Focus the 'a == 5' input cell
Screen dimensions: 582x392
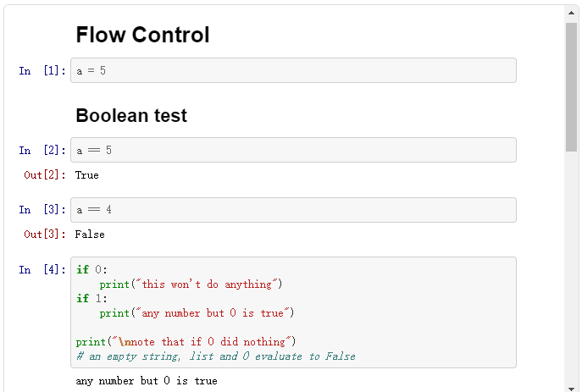tap(293, 150)
